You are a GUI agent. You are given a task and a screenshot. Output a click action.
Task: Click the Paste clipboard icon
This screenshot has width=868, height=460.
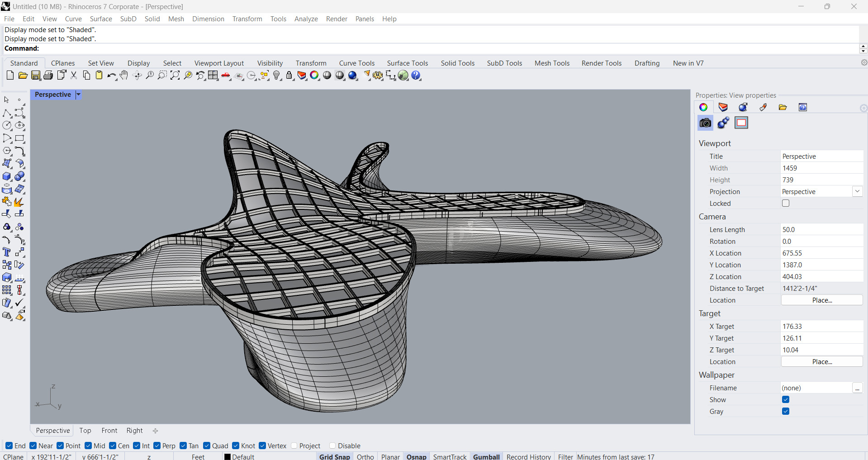coord(99,76)
